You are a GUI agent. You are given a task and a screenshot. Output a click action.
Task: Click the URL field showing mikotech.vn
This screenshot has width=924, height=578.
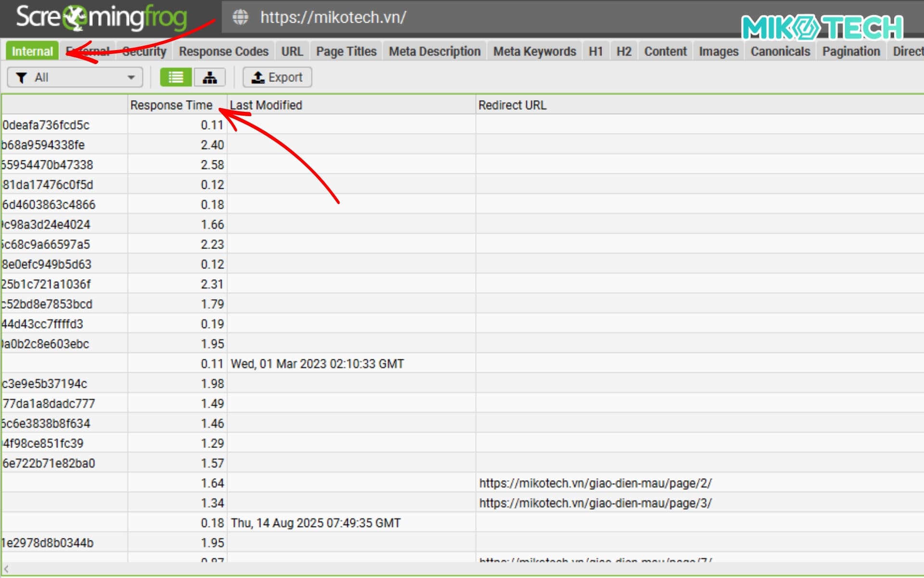333,17
